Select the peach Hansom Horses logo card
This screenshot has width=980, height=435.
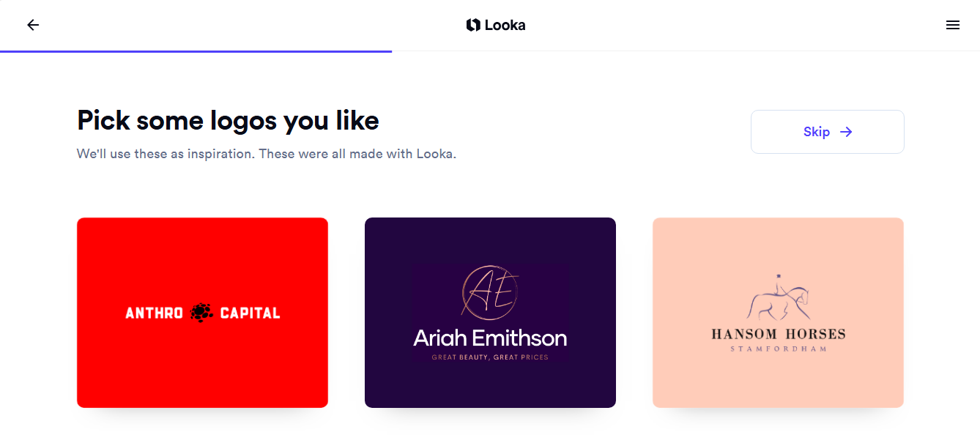tap(778, 313)
